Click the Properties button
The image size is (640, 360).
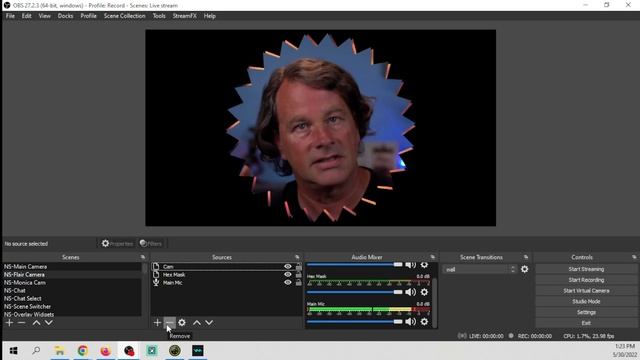(117, 244)
